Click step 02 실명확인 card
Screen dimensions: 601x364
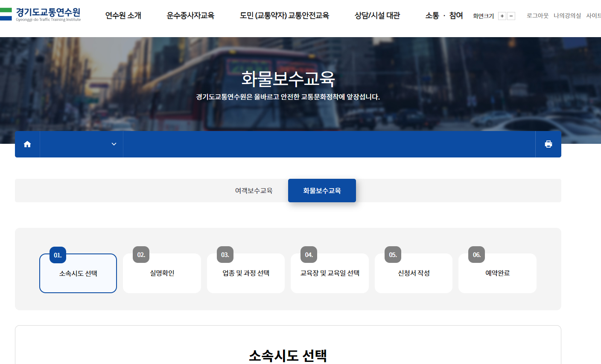[162, 273]
